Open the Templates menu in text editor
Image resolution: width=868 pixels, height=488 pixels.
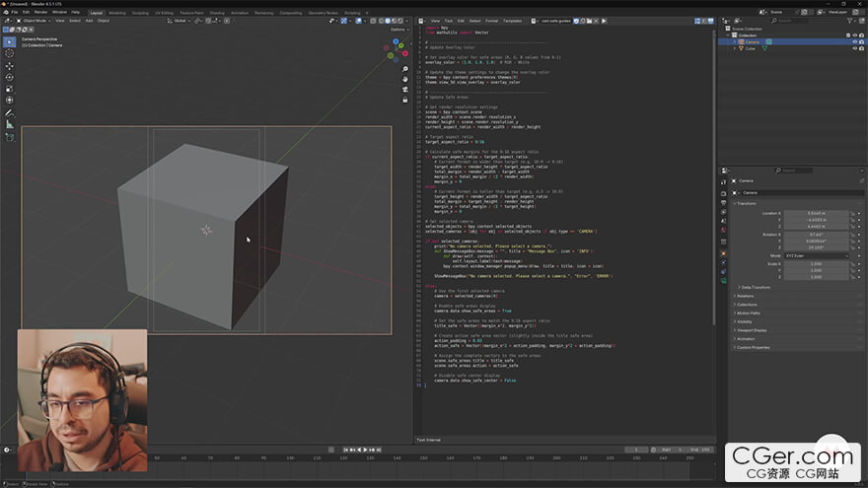click(x=512, y=20)
